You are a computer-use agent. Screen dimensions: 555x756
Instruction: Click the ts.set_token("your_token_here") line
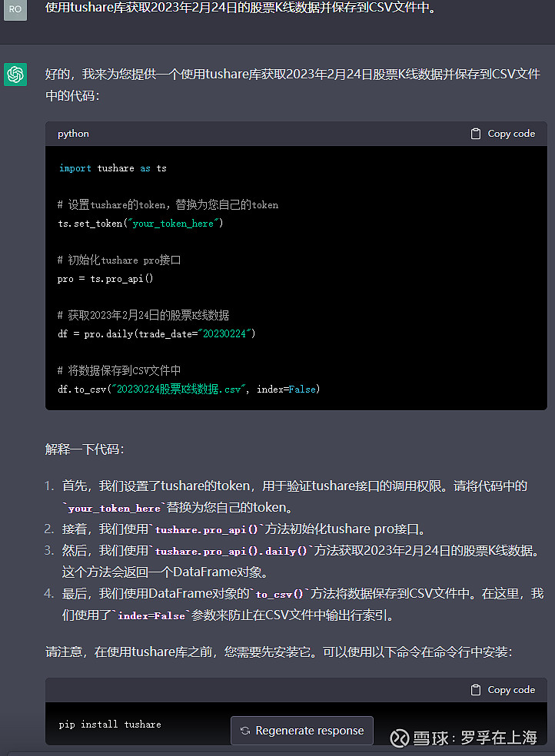141,224
